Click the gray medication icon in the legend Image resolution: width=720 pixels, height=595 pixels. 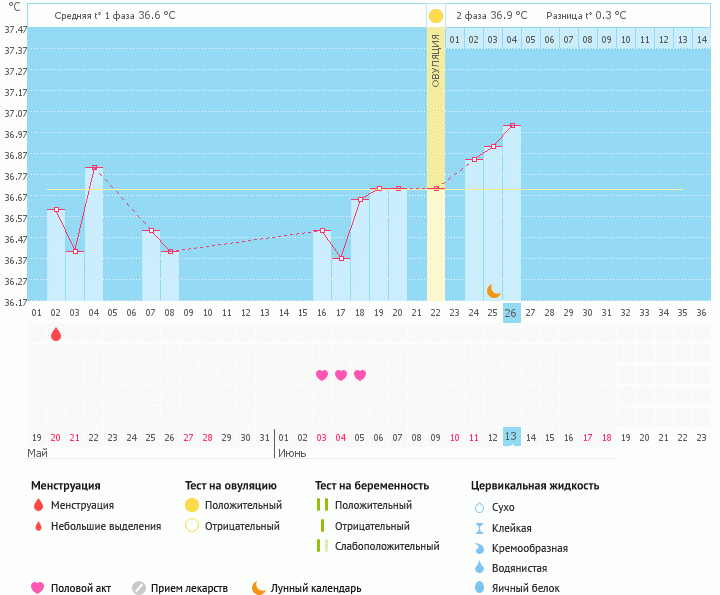click(x=139, y=588)
